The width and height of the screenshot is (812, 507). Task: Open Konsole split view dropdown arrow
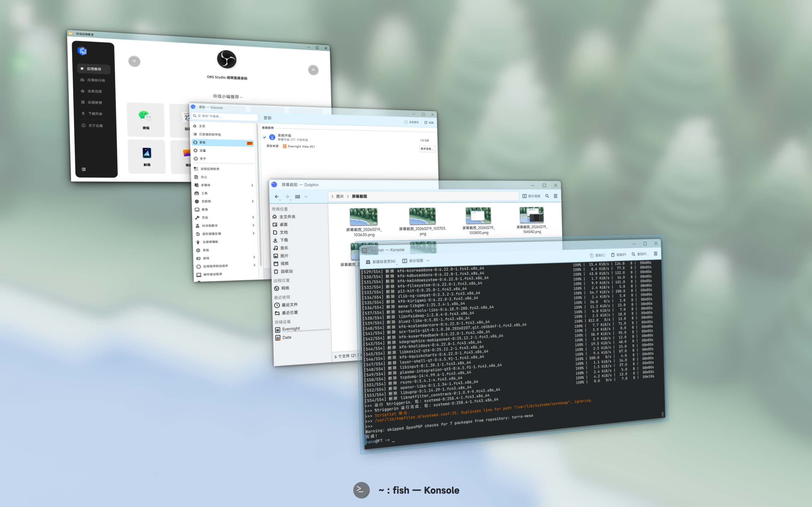click(428, 261)
